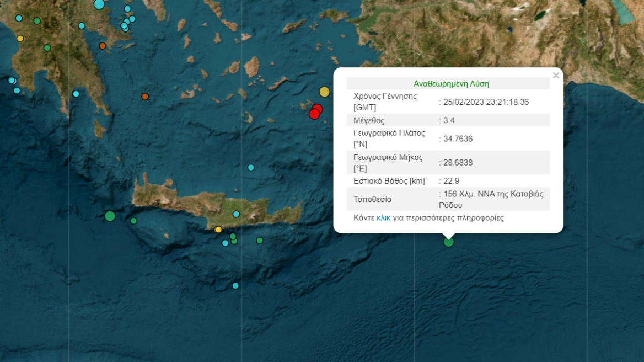644x362 pixels.
Task: Select the cyan earthquake marker south of Crete
Action: click(x=235, y=286)
